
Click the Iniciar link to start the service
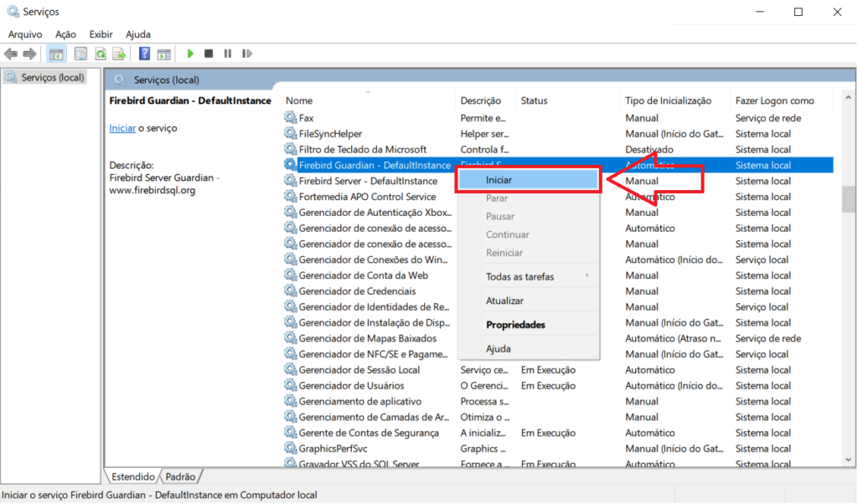point(122,128)
